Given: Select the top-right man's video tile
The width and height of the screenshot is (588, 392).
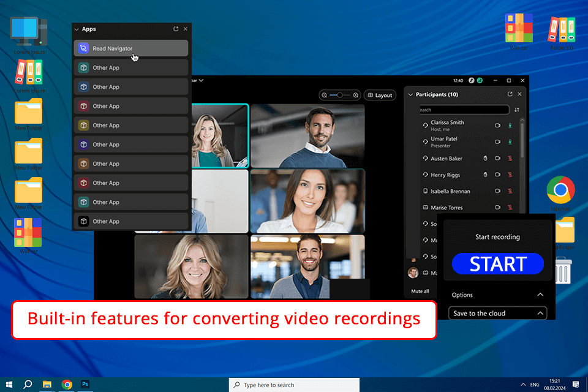Looking at the screenshot, I should pyautogui.click(x=307, y=136).
